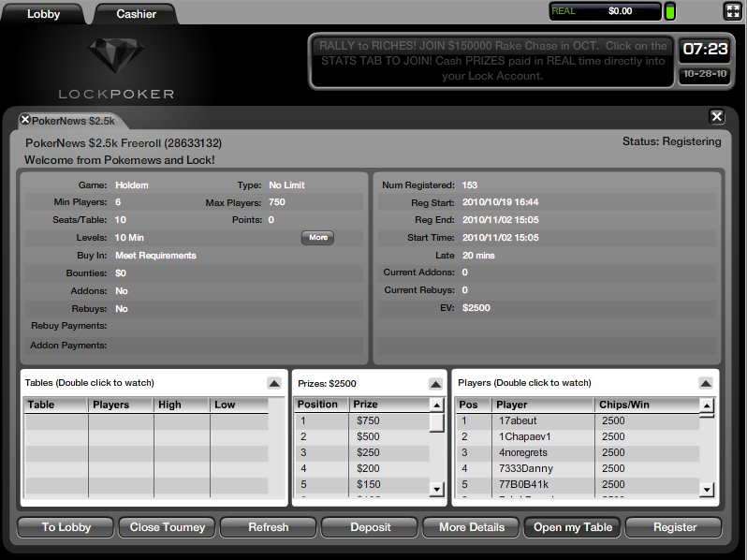Click the Pos column header in Players
Image resolution: width=747 pixels, height=560 pixels.
[474, 405]
